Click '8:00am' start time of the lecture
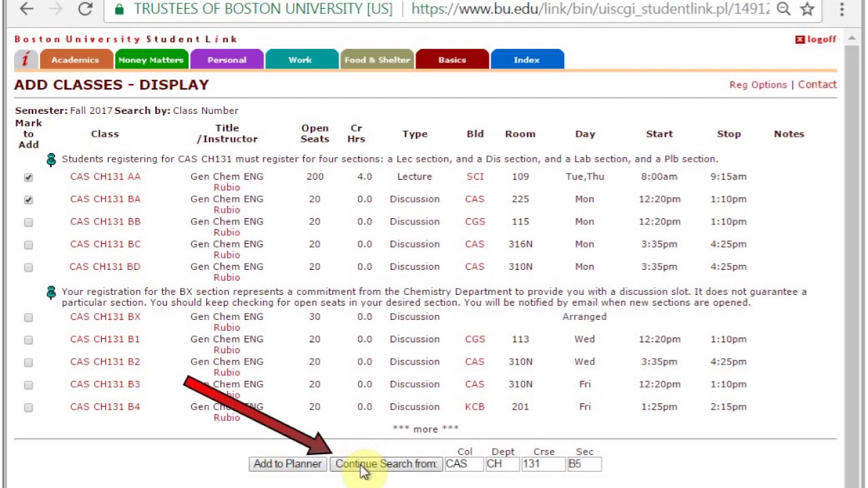This screenshot has width=868, height=488. coord(659,176)
